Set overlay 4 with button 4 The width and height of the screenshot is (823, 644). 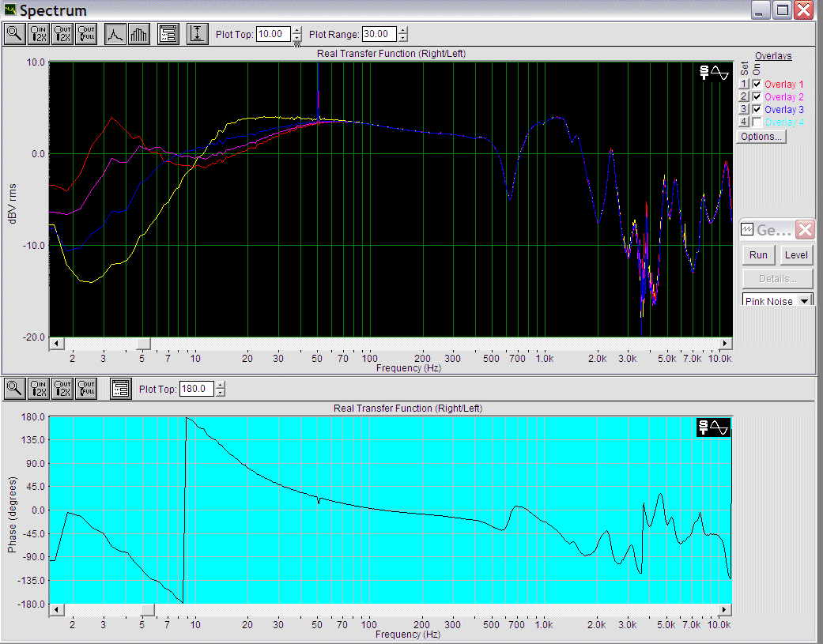click(x=743, y=122)
